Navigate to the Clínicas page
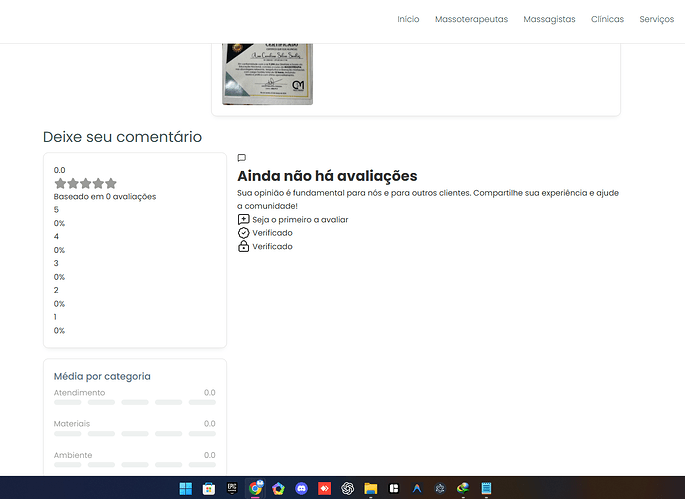The height and width of the screenshot is (499, 685). click(607, 19)
